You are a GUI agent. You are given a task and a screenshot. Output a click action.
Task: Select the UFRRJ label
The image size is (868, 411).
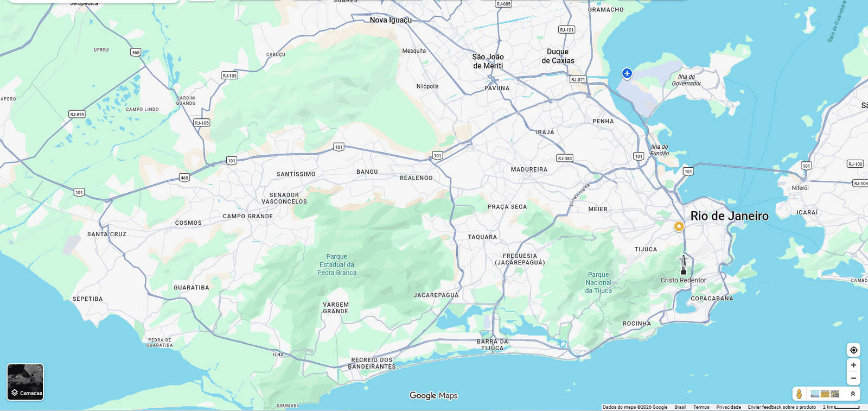(101, 50)
